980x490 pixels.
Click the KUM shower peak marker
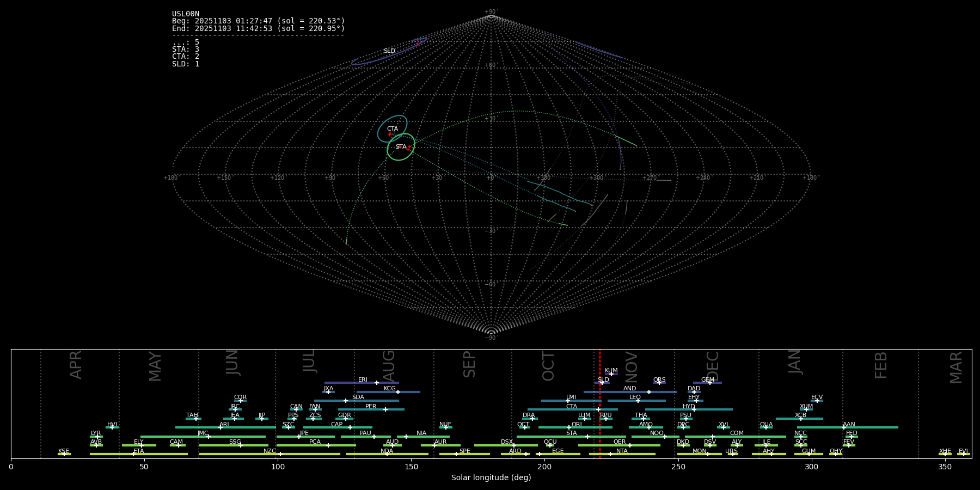click(x=611, y=374)
